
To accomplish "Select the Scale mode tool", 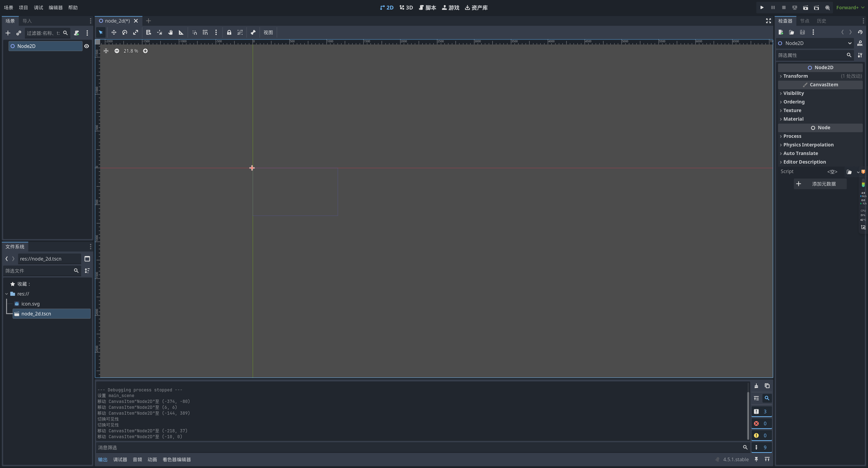I will tap(135, 32).
